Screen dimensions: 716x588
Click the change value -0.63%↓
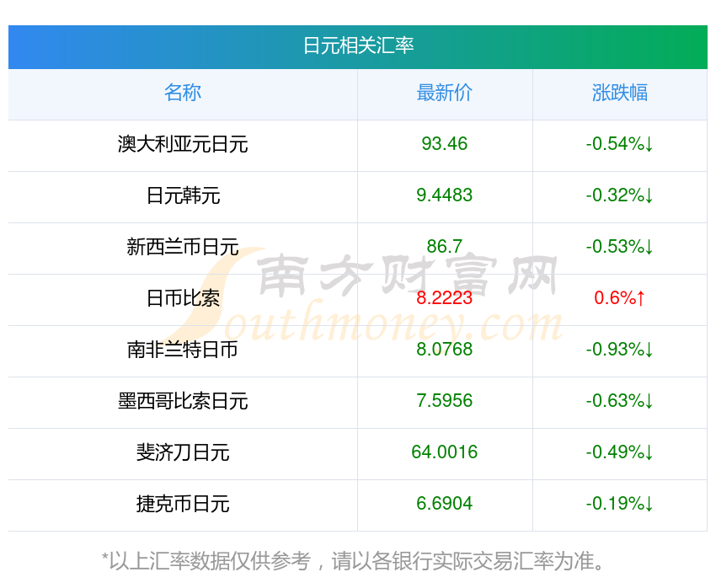620,401
